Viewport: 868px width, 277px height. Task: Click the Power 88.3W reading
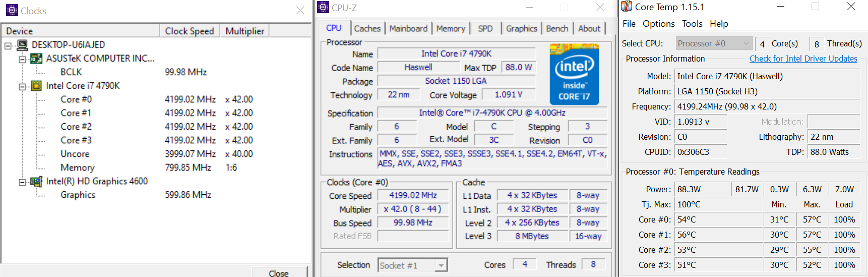(702, 189)
